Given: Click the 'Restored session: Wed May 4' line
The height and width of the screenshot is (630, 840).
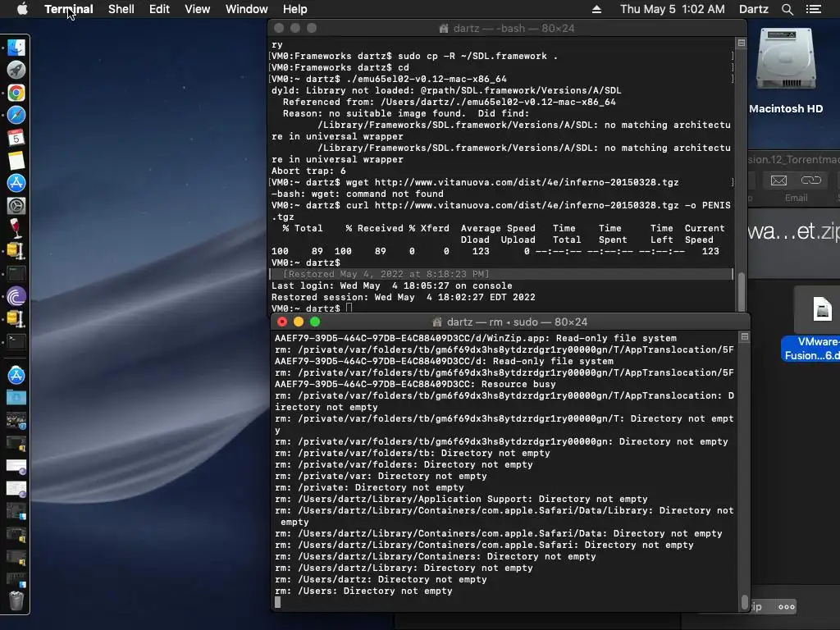Looking at the screenshot, I should click(404, 297).
